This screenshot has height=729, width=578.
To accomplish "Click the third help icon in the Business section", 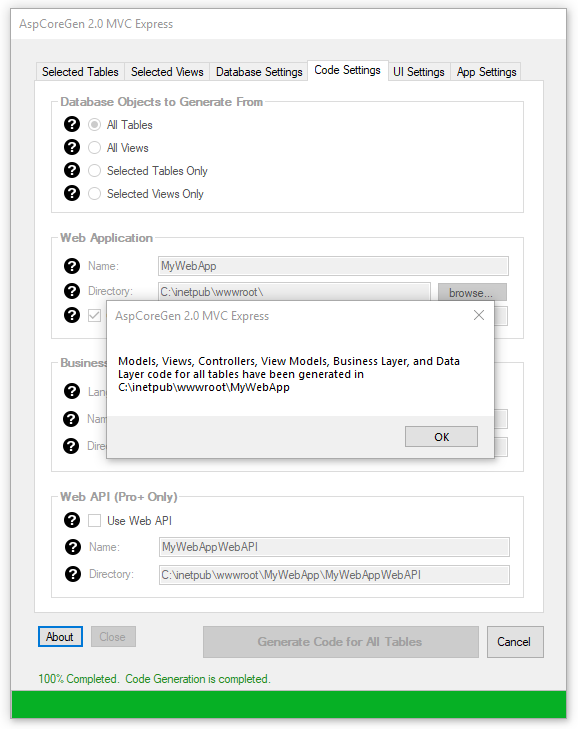I will pos(71,446).
